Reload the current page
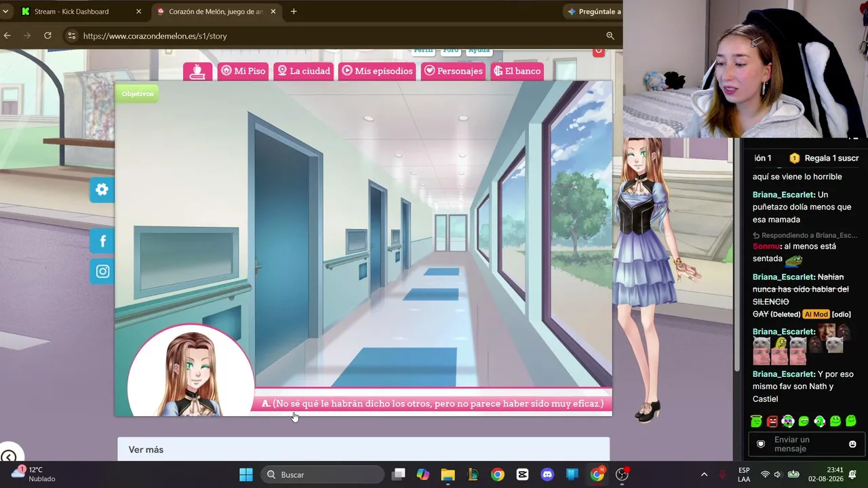The height and width of the screenshot is (488, 868). pos(47,36)
